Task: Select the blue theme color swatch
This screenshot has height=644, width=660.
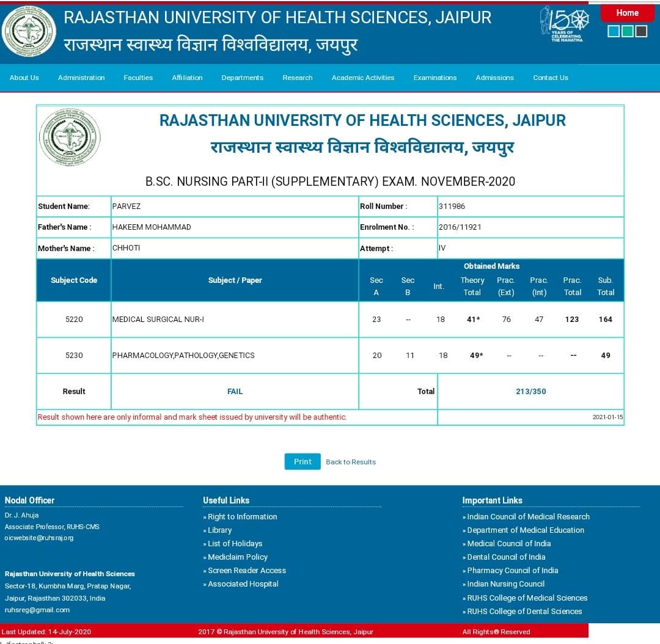Action: tap(614, 31)
